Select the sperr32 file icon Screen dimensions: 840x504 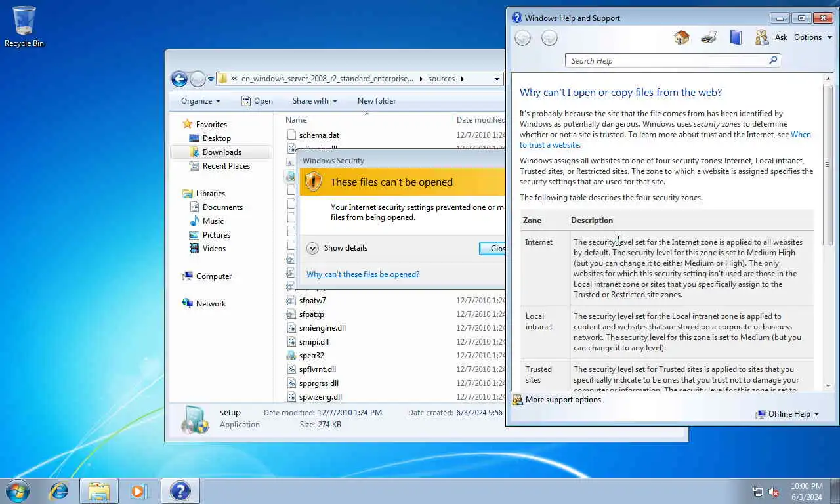click(x=291, y=356)
